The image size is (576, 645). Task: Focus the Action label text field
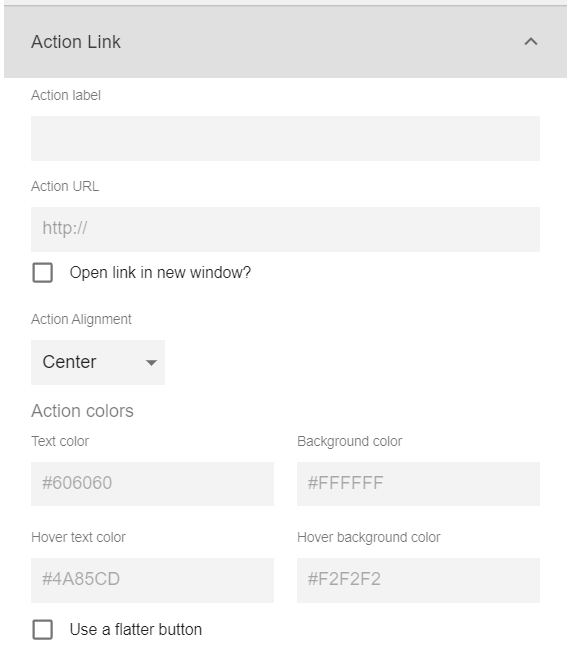click(x=285, y=139)
